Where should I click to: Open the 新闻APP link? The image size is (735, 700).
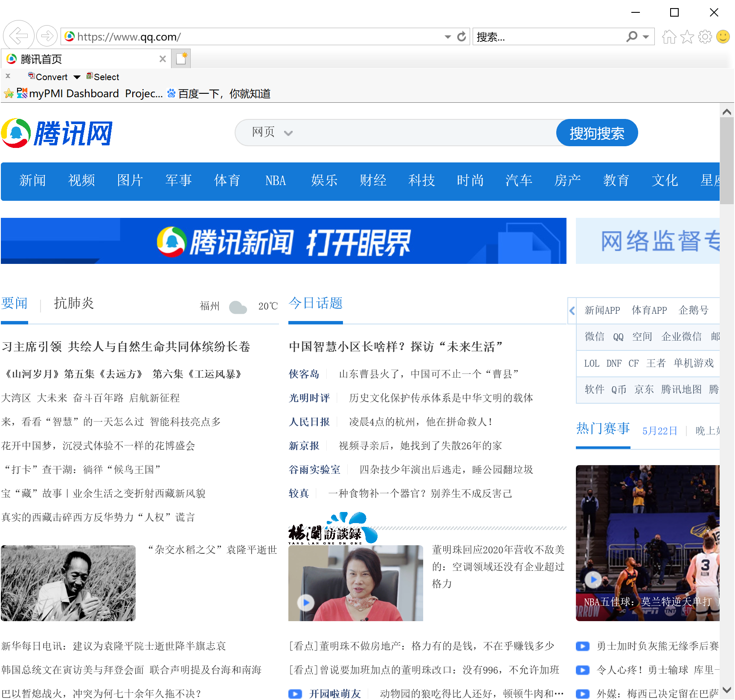tap(602, 310)
